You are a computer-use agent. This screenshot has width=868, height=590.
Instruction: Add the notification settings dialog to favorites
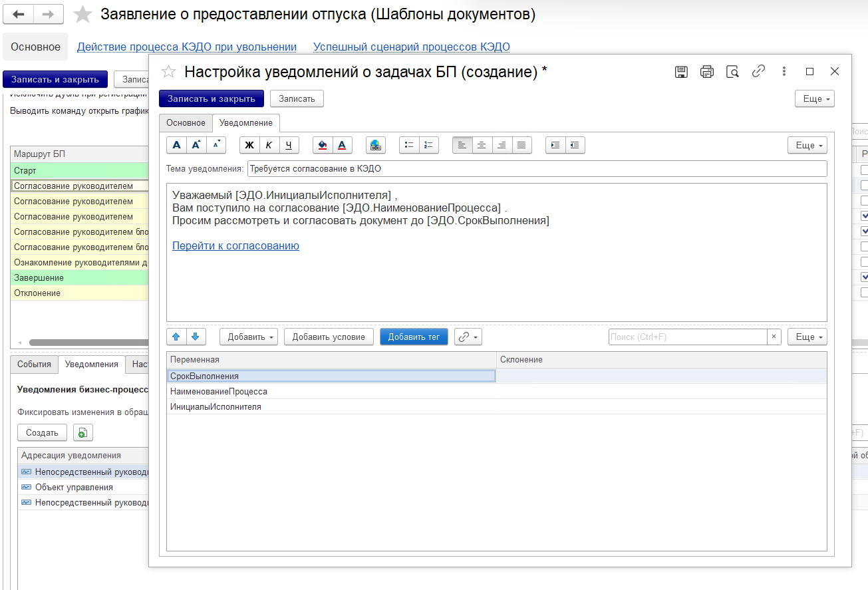tap(170, 72)
